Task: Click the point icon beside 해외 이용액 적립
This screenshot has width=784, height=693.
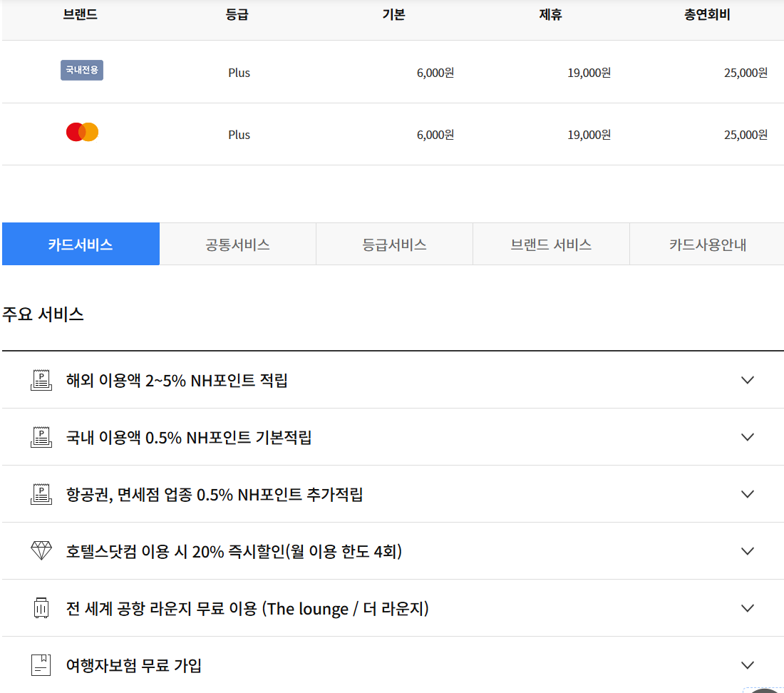Action: (41, 380)
